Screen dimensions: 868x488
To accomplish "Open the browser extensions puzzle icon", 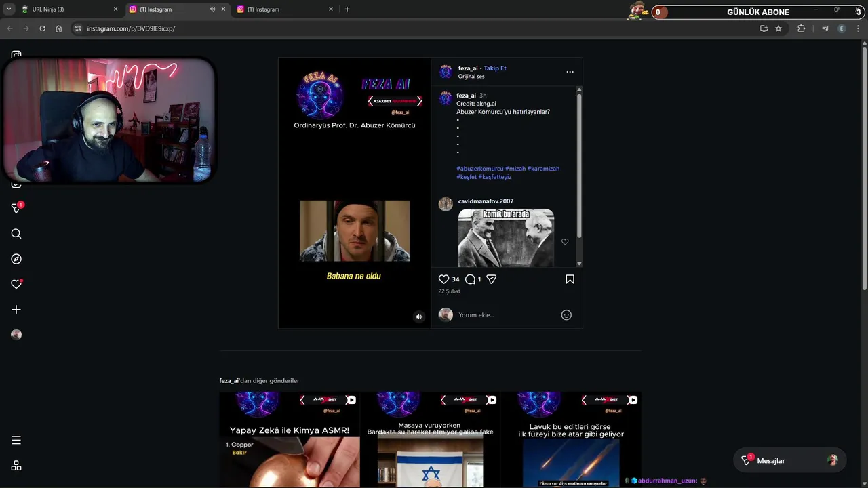I will (801, 28).
